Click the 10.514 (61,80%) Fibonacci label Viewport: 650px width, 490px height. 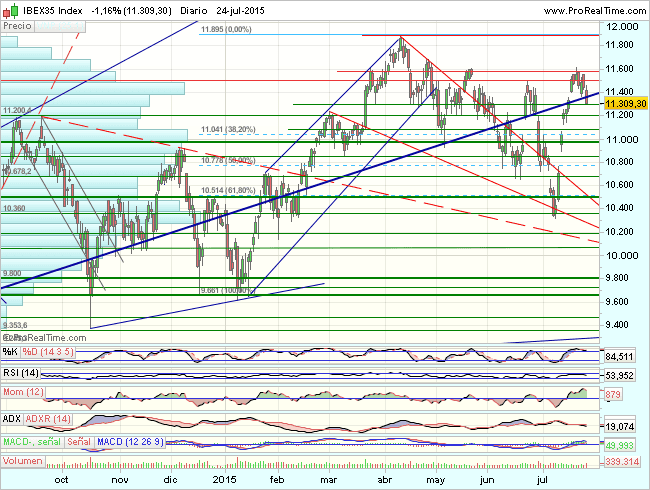pos(228,191)
